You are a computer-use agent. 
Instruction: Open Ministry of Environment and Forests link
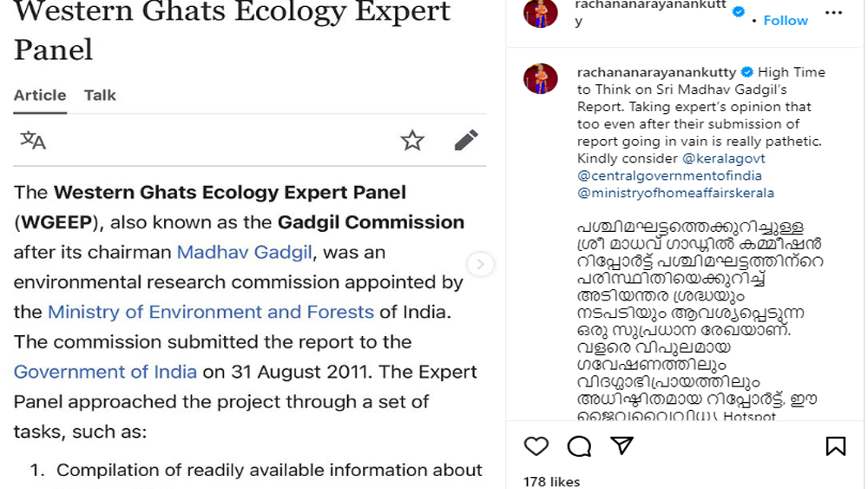(211, 312)
